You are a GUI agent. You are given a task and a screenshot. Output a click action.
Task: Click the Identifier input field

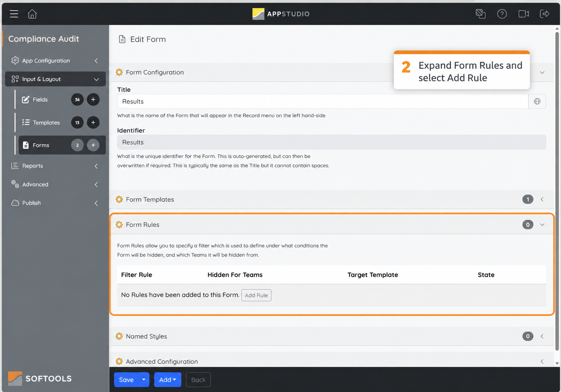pyautogui.click(x=331, y=142)
